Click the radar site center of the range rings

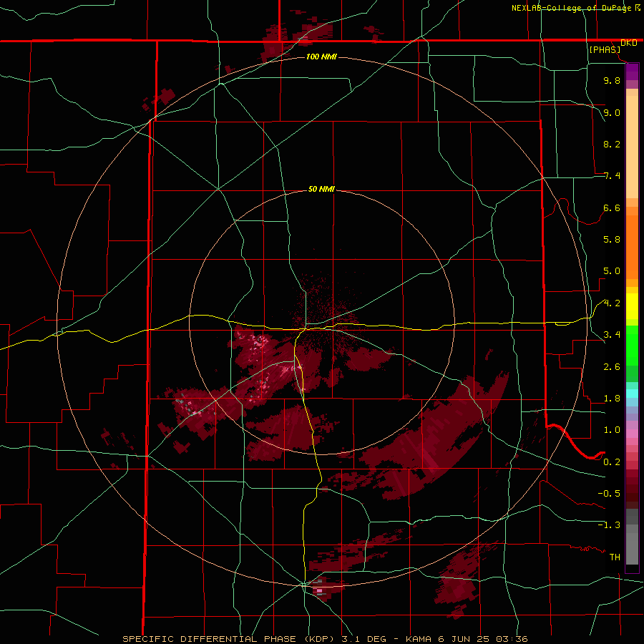pyautogui.click(x=321, y=323)
